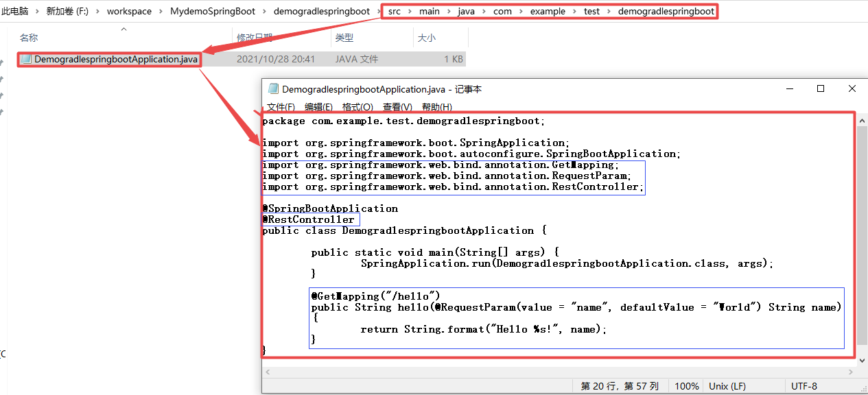
Task: Open the 编辑(E) menu in Notepad
Action: point(318,107)
